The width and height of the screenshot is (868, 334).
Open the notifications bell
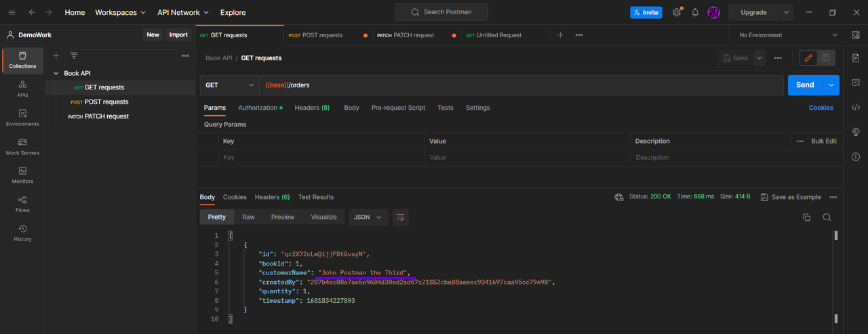click(x=695, y=12)
